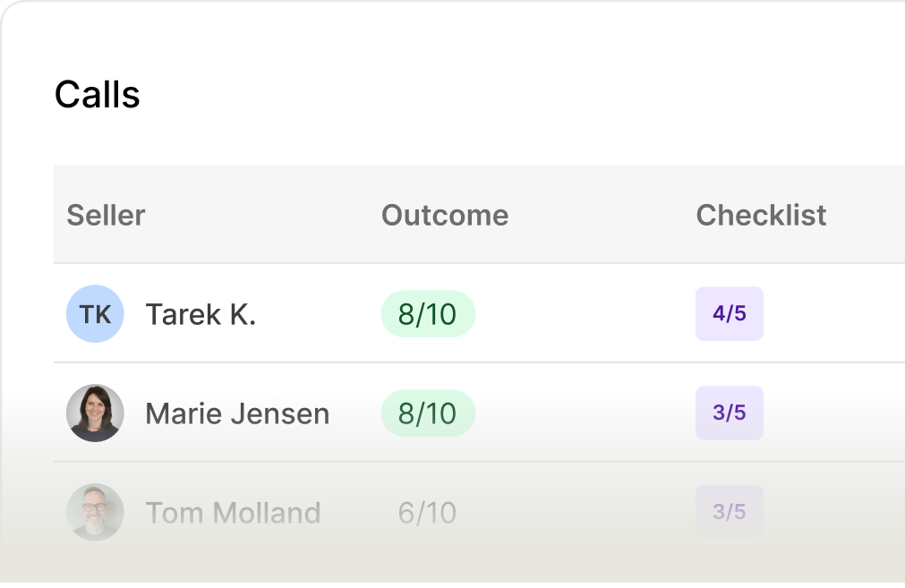Open Tarek K.'s seller name
The height and width of the screenshot is (588, 905).
click(201, 314)
